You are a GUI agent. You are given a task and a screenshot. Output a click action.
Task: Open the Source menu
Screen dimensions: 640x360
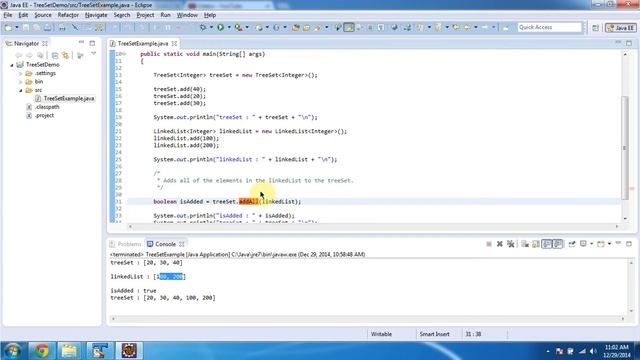click(x=43, y=15)
